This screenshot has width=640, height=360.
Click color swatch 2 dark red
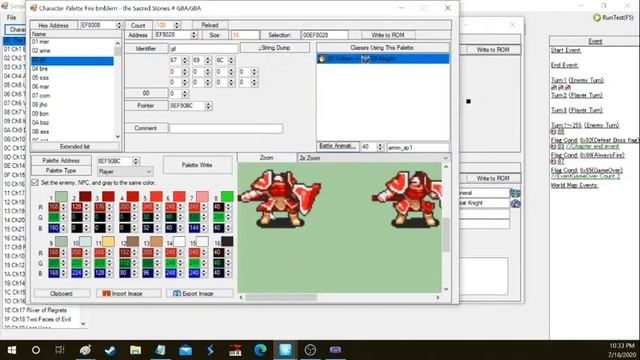[x=85, y=196]
